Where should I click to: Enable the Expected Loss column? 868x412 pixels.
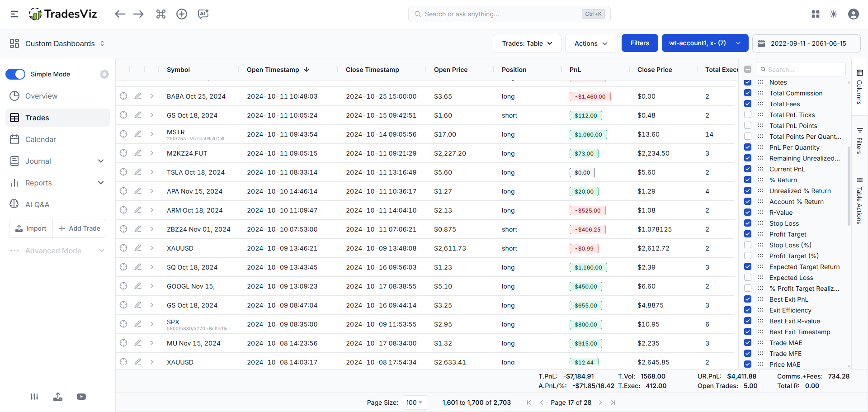tap(748, 278)
